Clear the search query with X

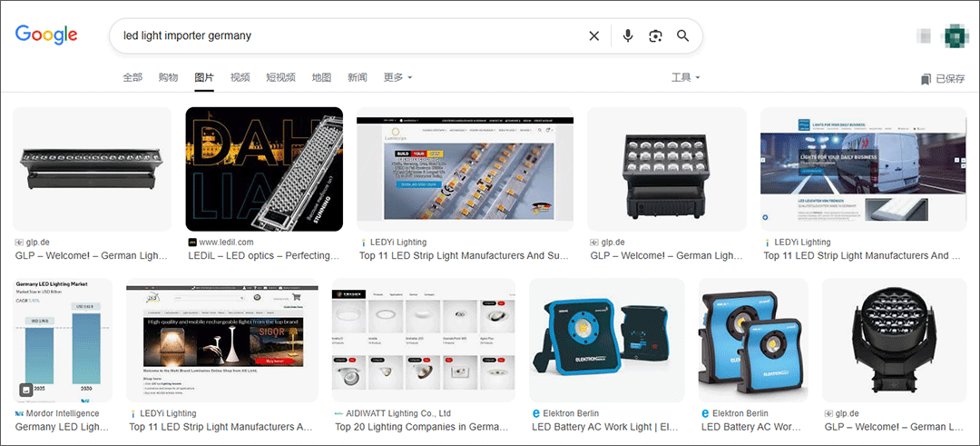click(593, 36)
